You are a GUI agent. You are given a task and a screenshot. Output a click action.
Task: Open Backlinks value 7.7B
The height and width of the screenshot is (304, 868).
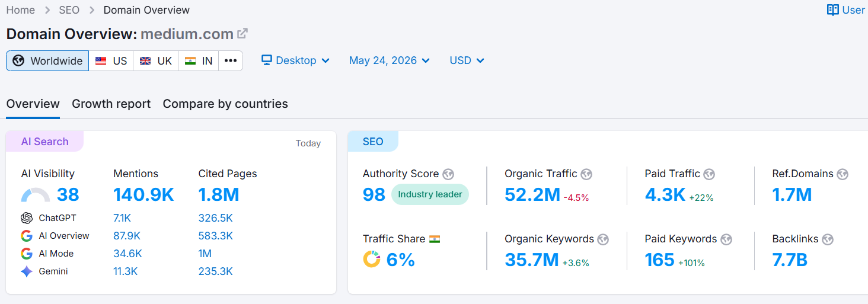pos(790,260)
